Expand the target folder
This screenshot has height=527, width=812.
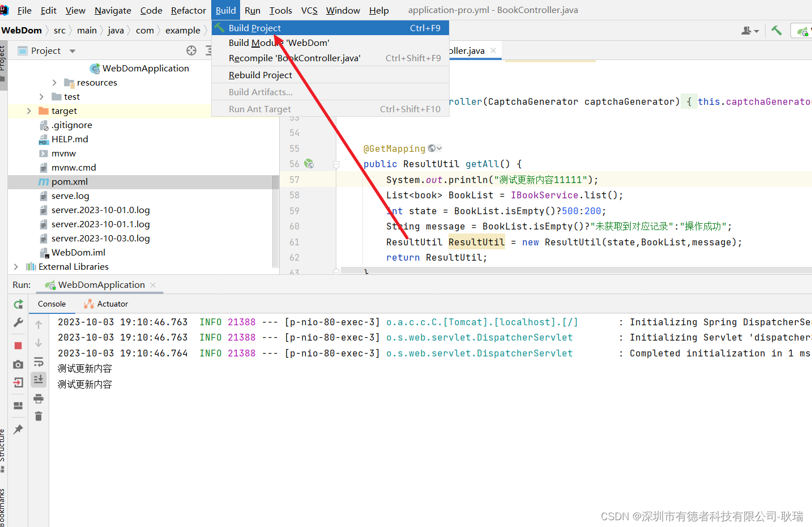[29, 111]
